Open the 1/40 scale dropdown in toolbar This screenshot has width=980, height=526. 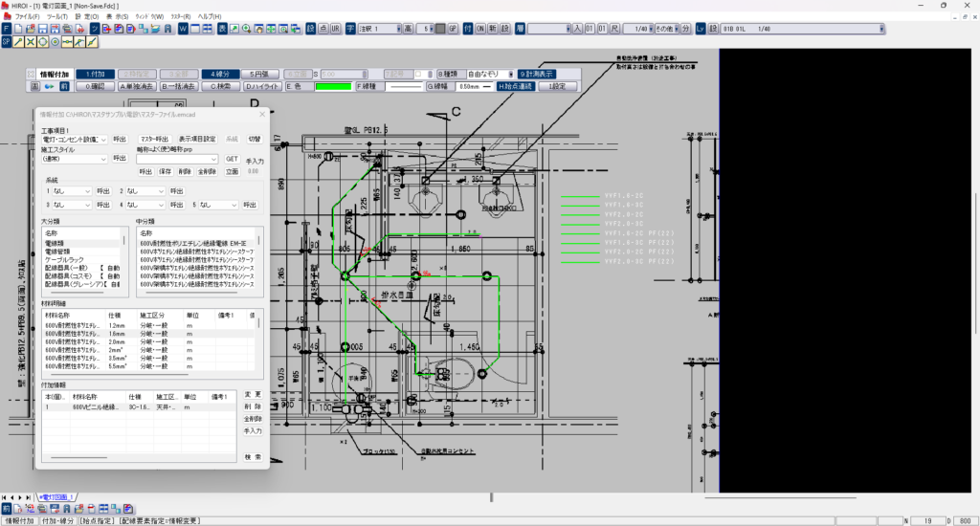click(x=640, y=29)
